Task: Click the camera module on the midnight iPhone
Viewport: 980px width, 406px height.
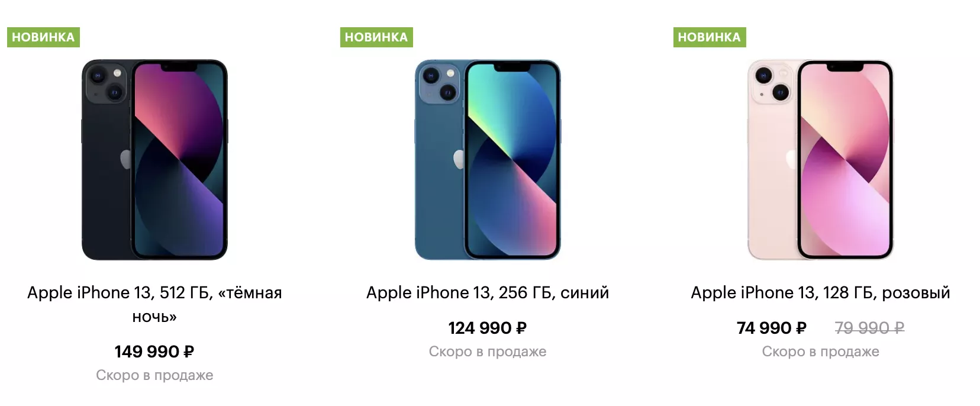Action: pos(106,82)
